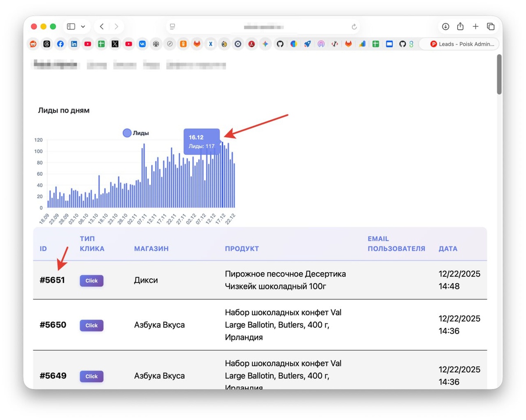
Task: Select lead ID #5651
Action: [x=52, y=280]
